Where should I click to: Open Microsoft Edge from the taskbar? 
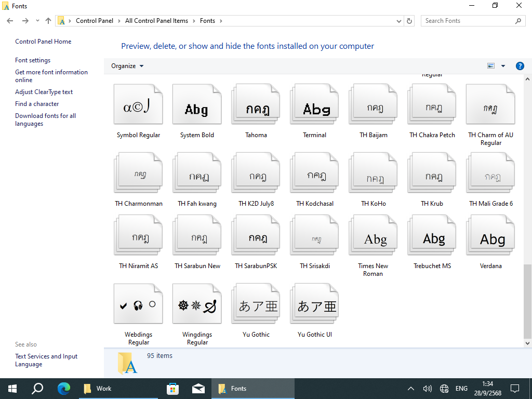64,388
